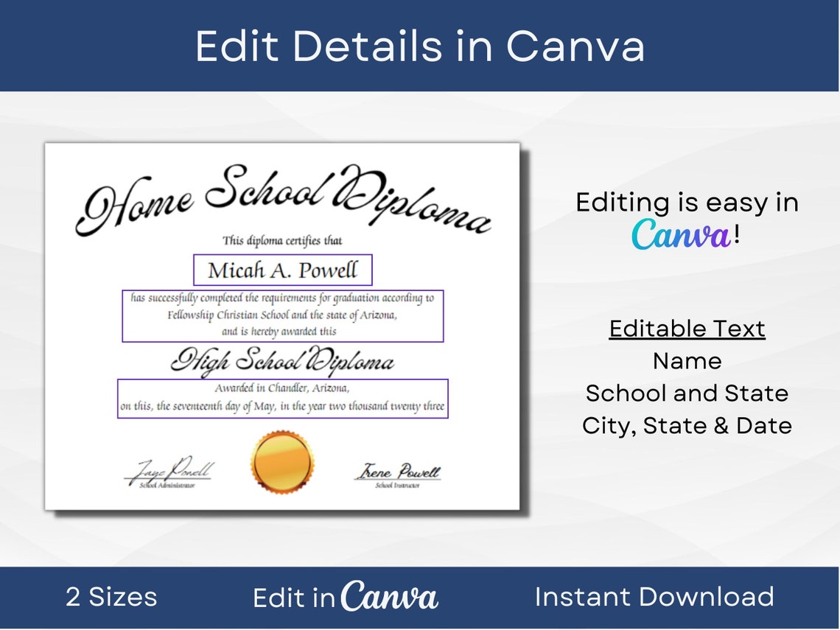
Task: Click "Instant Download" in the bottom banner
Action: tap(654, 597)
